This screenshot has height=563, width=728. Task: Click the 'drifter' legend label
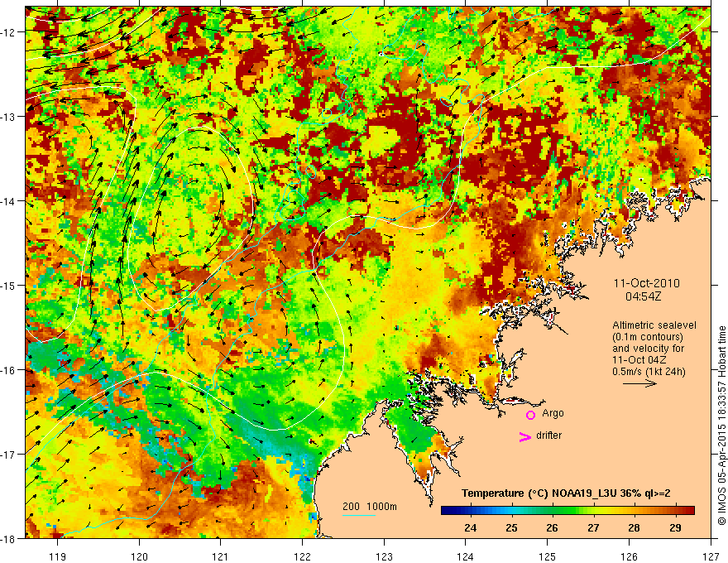coord(548,435)
